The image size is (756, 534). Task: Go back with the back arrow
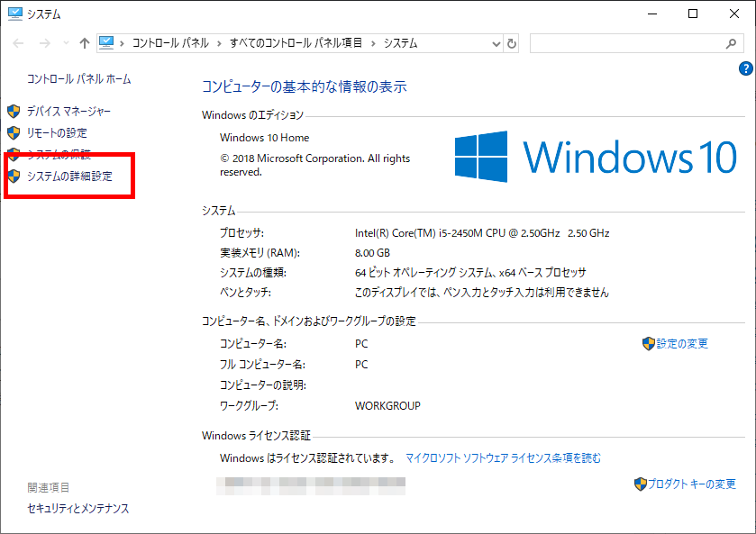pyautogui.click(x=18, y=43)
